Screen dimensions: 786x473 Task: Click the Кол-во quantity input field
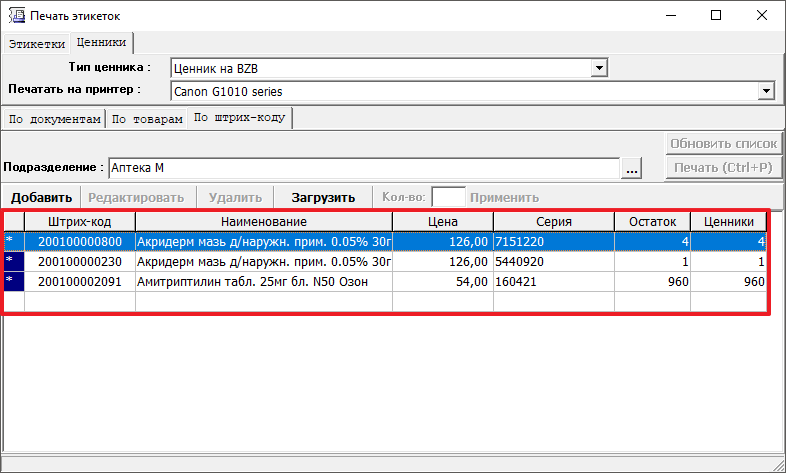[448, 197]
